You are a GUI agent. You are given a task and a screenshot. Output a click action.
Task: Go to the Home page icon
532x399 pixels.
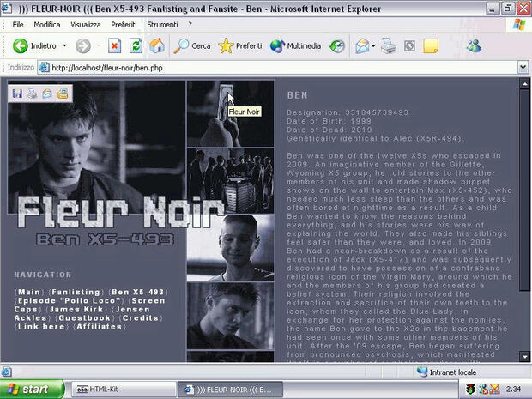tap(157, 45)
